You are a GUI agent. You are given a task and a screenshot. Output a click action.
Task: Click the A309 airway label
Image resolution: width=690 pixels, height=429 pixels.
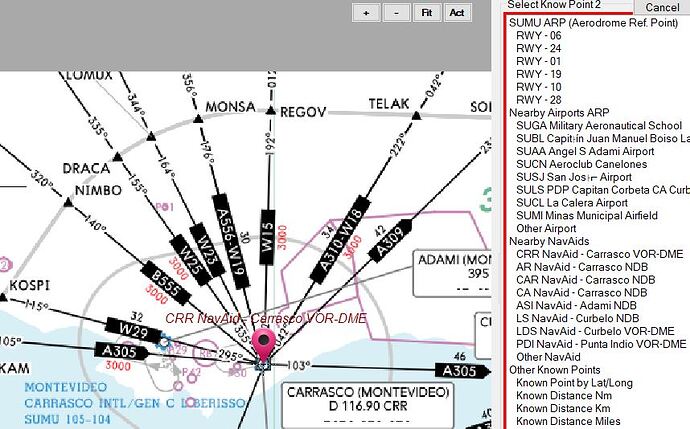390,241
